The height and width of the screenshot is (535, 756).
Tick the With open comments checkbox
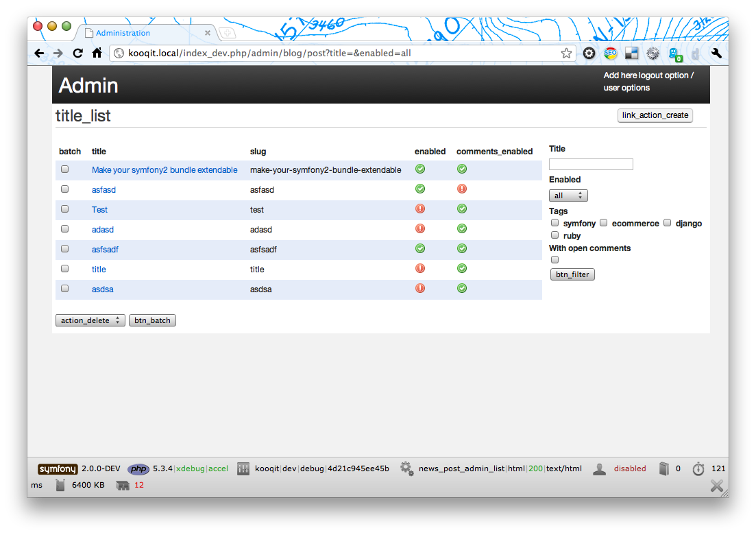(x=555, y=260)
